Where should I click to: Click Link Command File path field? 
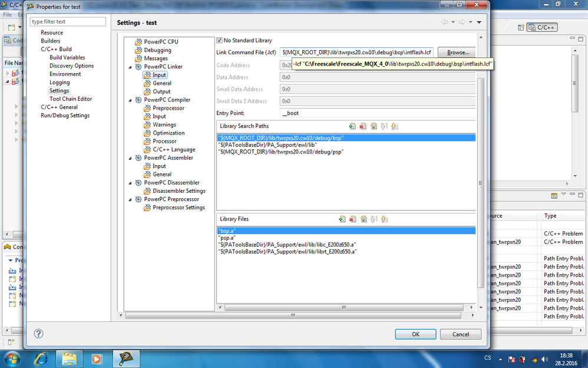pyautogui.click(x=356, y=52)
